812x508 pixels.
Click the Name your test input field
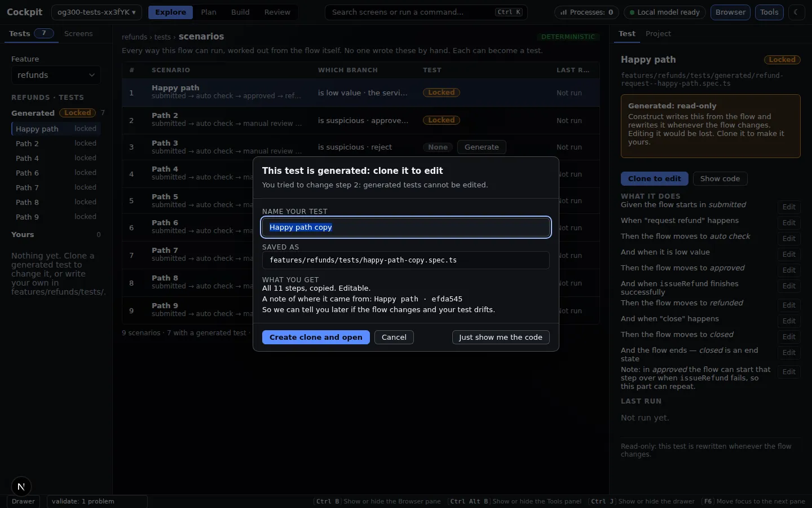click(x=406, y=227)
